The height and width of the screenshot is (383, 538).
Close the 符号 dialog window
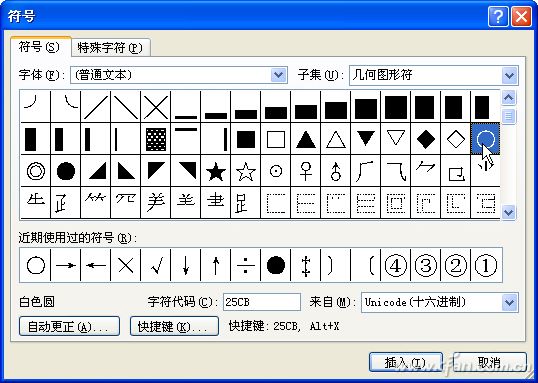(x=521, y=16)
